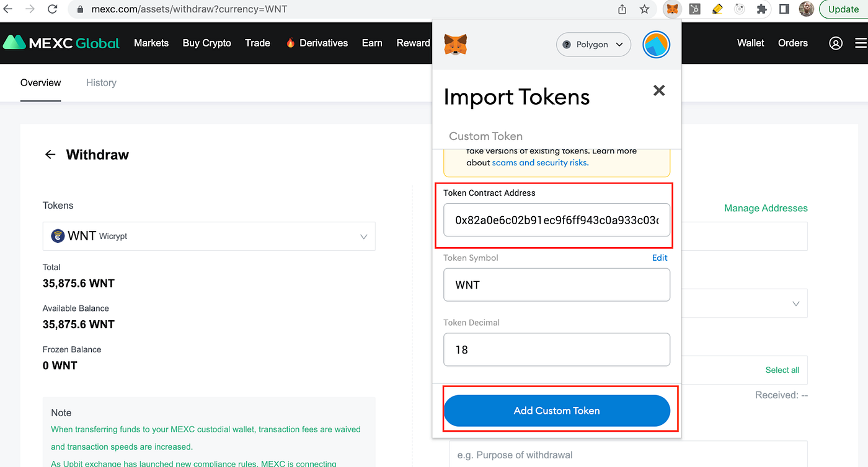Click the Token Contract Address field
Viewport: 868px width, 467px height.
[x=557, y=220]
